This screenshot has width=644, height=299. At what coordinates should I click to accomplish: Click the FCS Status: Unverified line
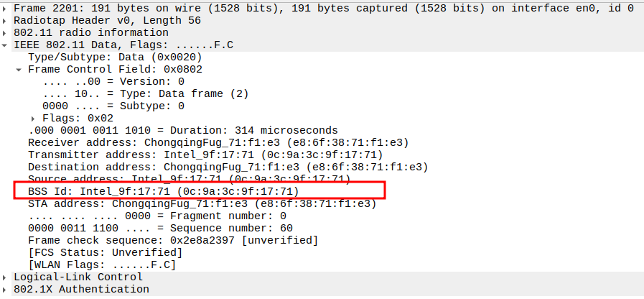click(105, 252)
